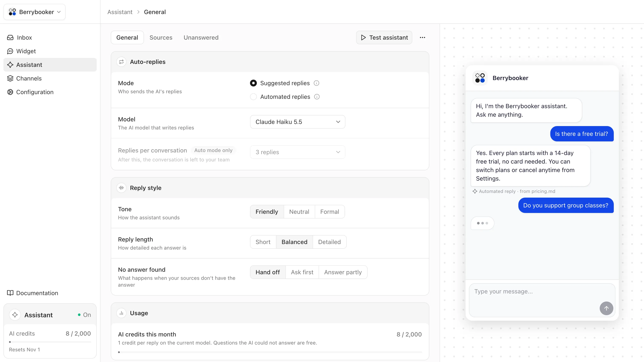Select the Suggested replies radio button
The height and width of the screenshot is (362, 644).
pos(253,83)
